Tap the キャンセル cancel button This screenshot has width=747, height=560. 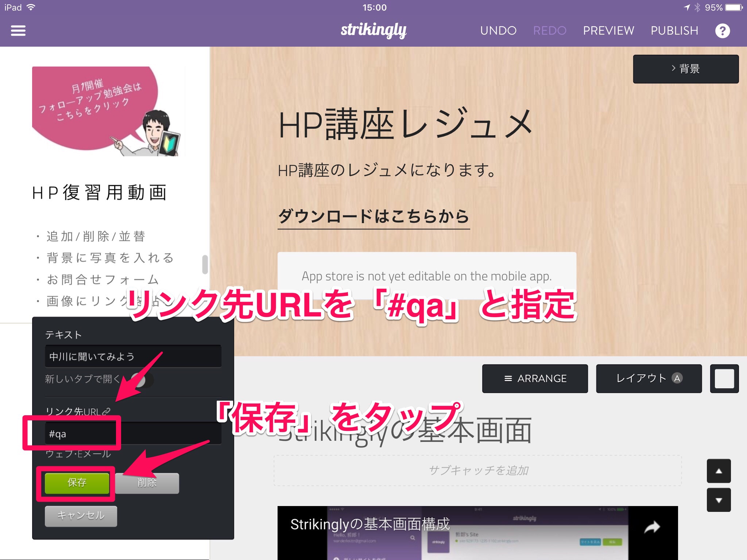[81, 516]
